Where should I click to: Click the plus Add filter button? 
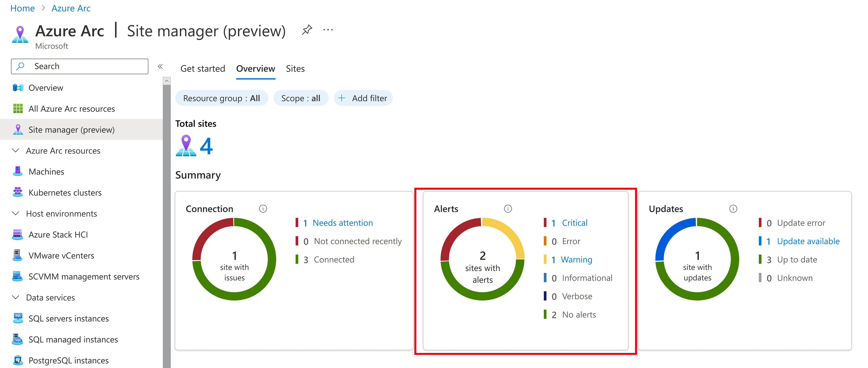click(x=363, y=98)
